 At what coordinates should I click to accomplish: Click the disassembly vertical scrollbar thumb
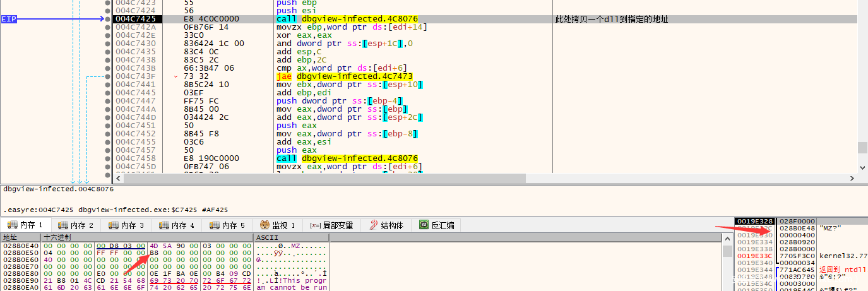click(x=862, y=147)
